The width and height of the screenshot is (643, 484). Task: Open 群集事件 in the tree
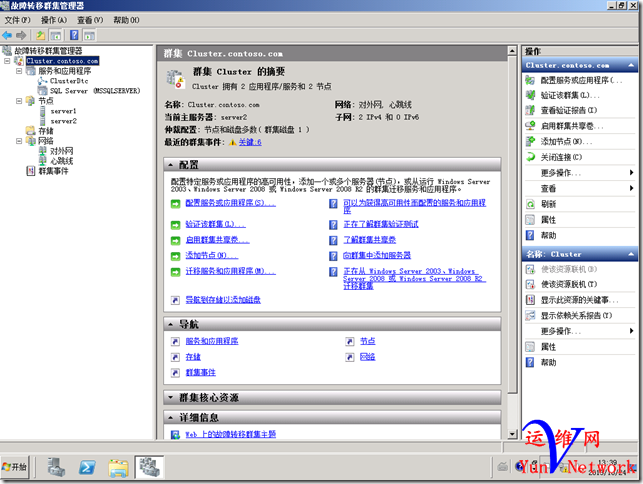tap(53, 171)
